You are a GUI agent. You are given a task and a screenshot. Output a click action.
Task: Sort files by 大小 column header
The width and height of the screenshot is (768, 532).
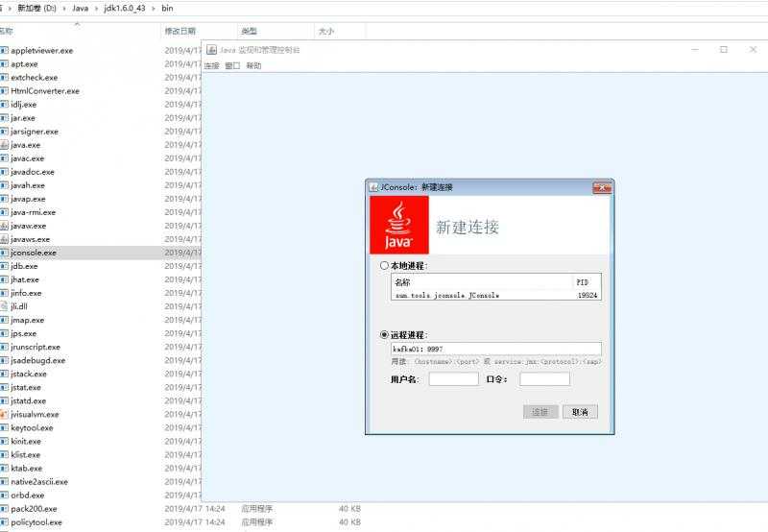tap(326, 31)
